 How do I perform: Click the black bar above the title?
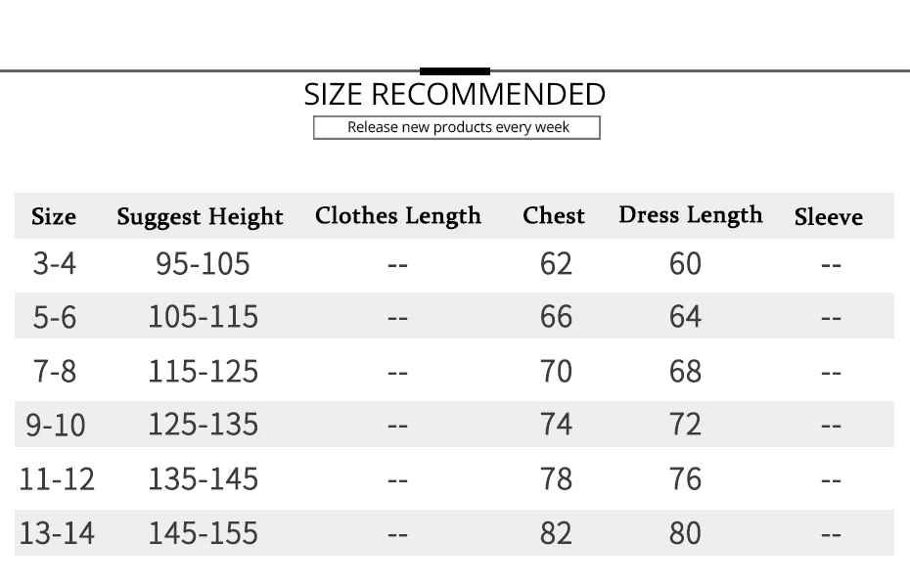click(x=455, y=71)
